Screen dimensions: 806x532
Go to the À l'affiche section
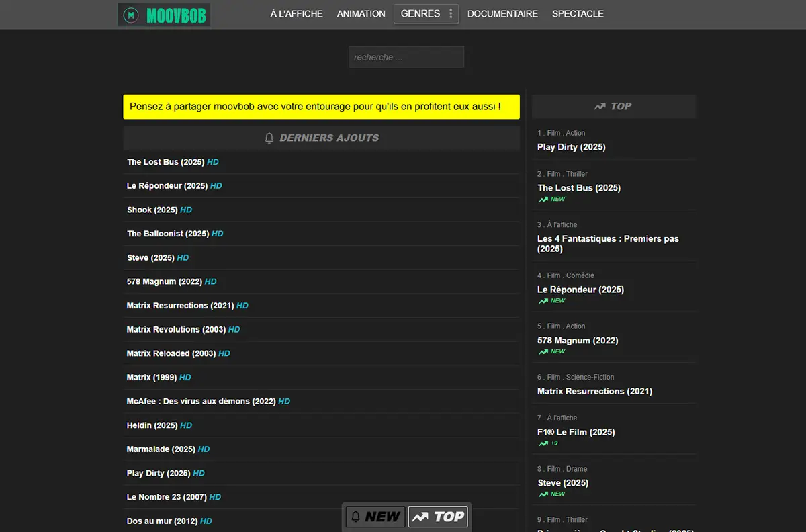(296, 13)
